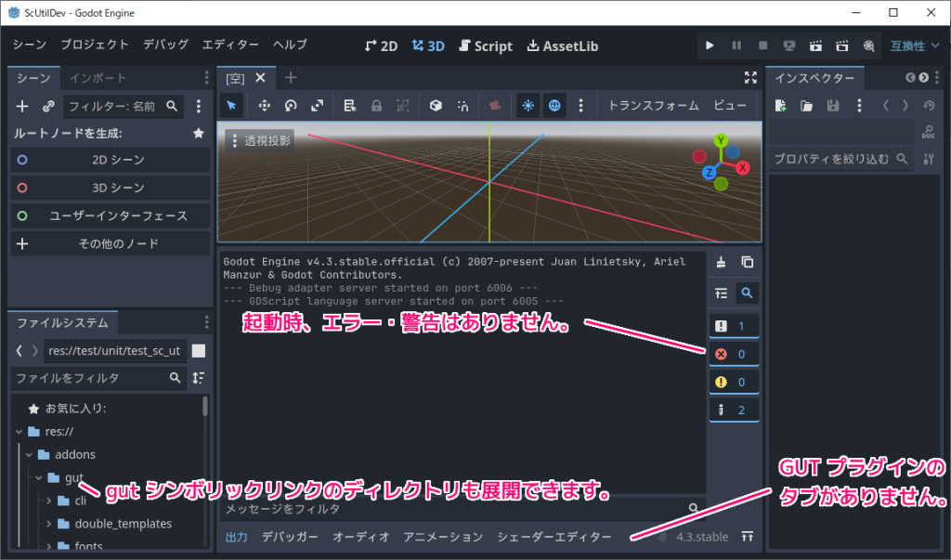Select the Scale Mode tool
This screenshot has height=560, width=951.
pos(318,106)
